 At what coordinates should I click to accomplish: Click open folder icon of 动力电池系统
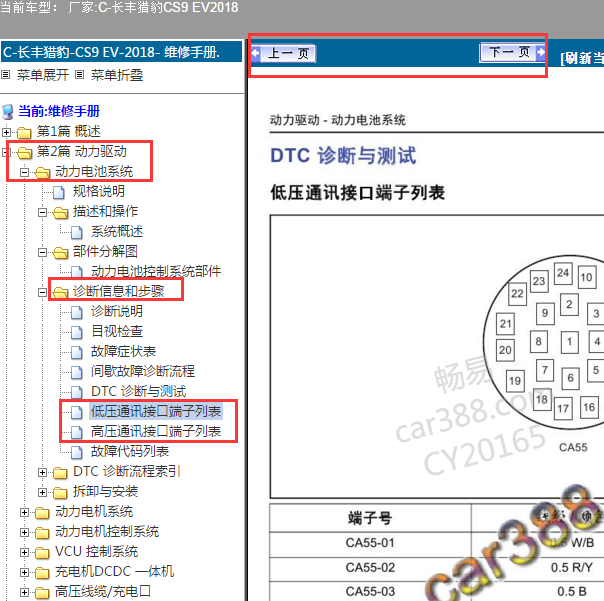tap(42, 173)
